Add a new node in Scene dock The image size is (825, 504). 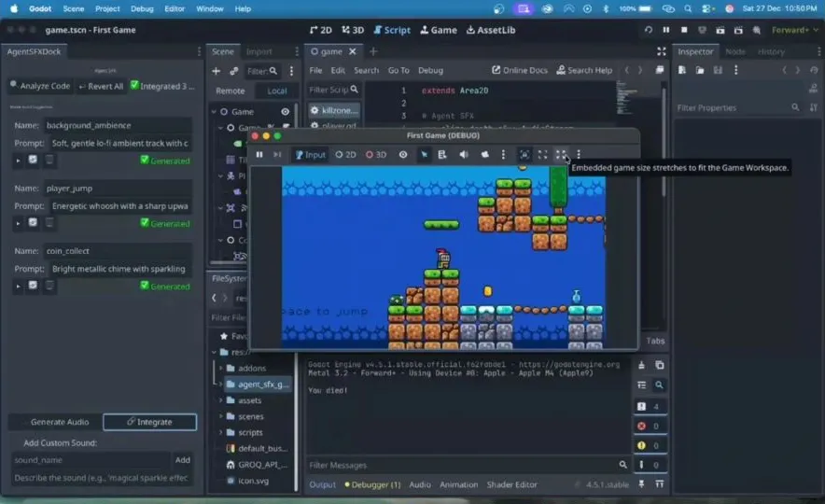tap(217, 71)
